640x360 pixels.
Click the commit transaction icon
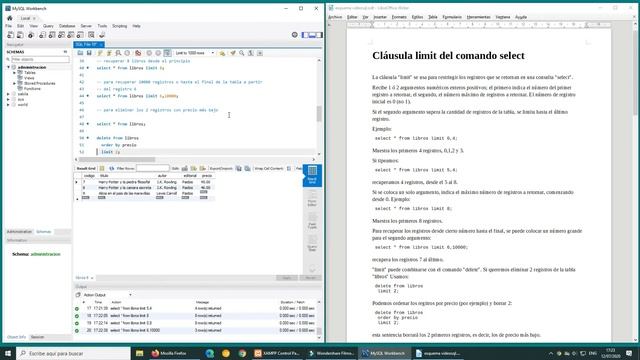pos(149,53)
